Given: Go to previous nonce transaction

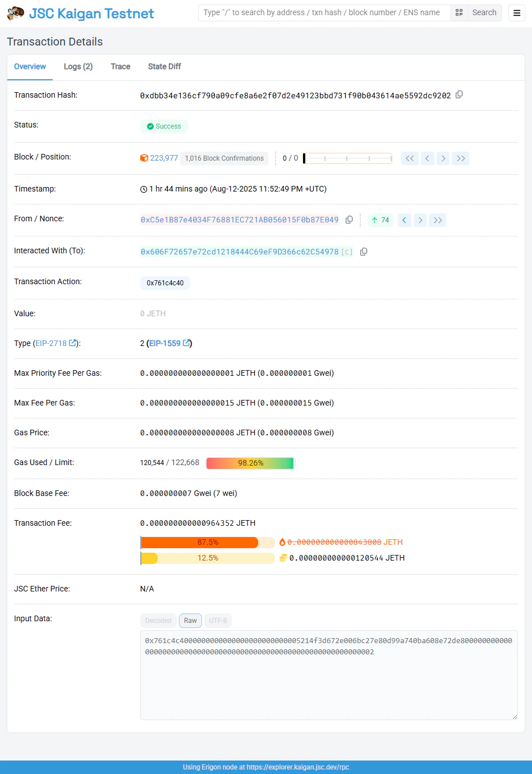Looking at the screenshot, I should [x=404, y=220].
